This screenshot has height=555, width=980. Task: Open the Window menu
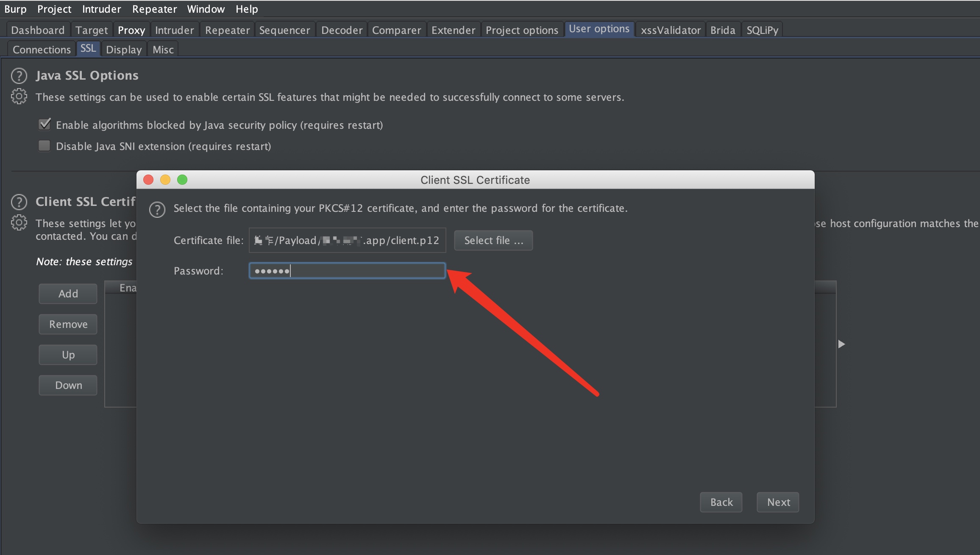click(x=206, y=9)
